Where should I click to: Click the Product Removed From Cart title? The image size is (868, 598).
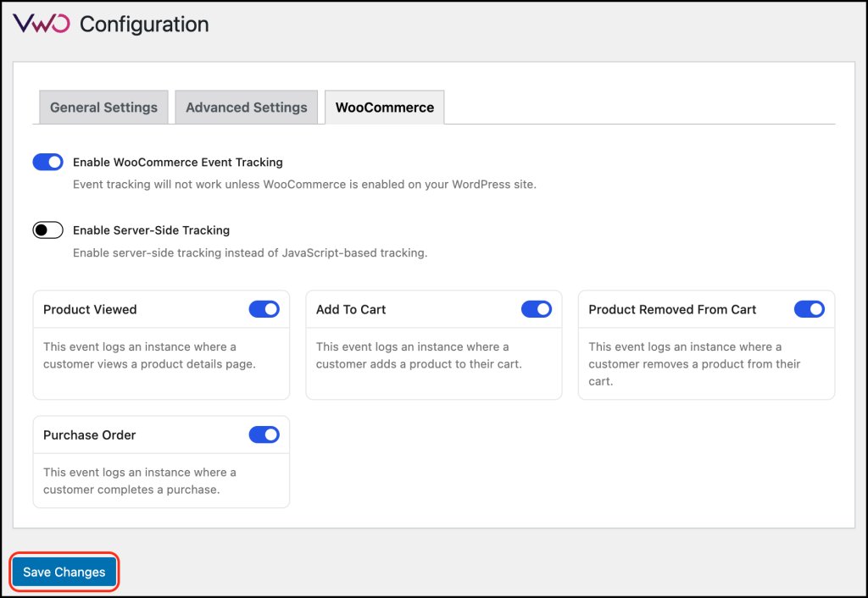click(x=672, y=310)
